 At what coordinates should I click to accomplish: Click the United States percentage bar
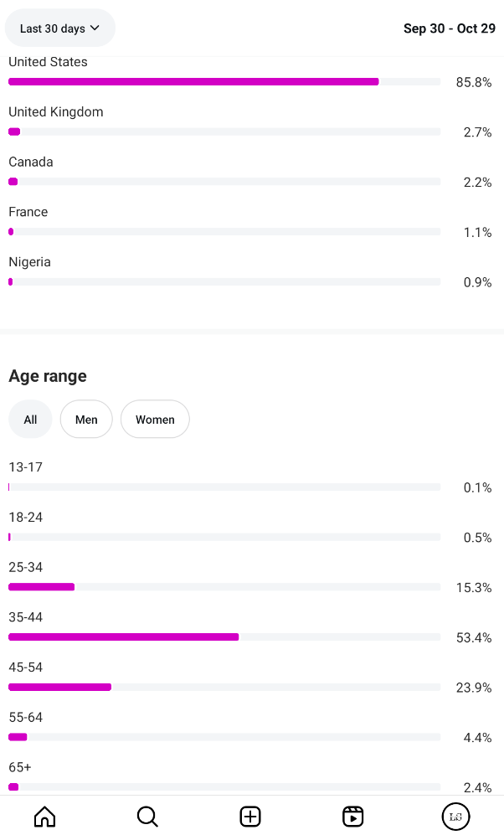[193, 82]
